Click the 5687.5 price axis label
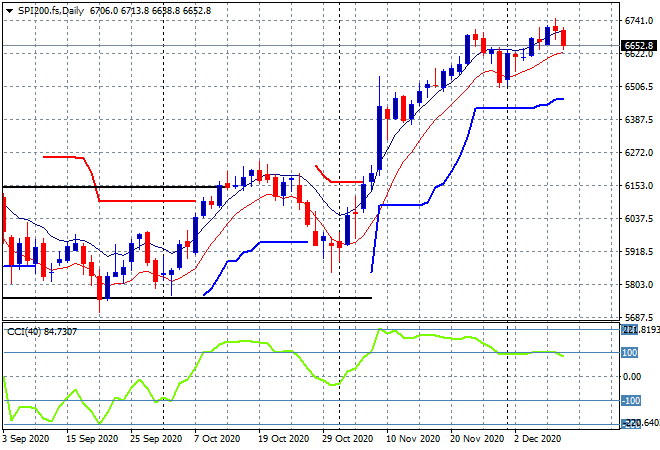This screenshot has height=450, width=660. (x=639, y=317)
